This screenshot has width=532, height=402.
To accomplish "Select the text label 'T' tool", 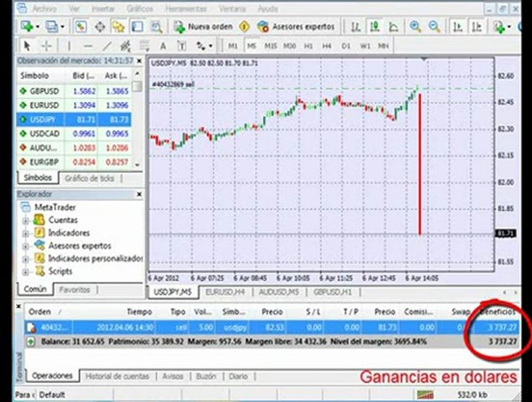I will pyautogui.click(x=182, y=46).
